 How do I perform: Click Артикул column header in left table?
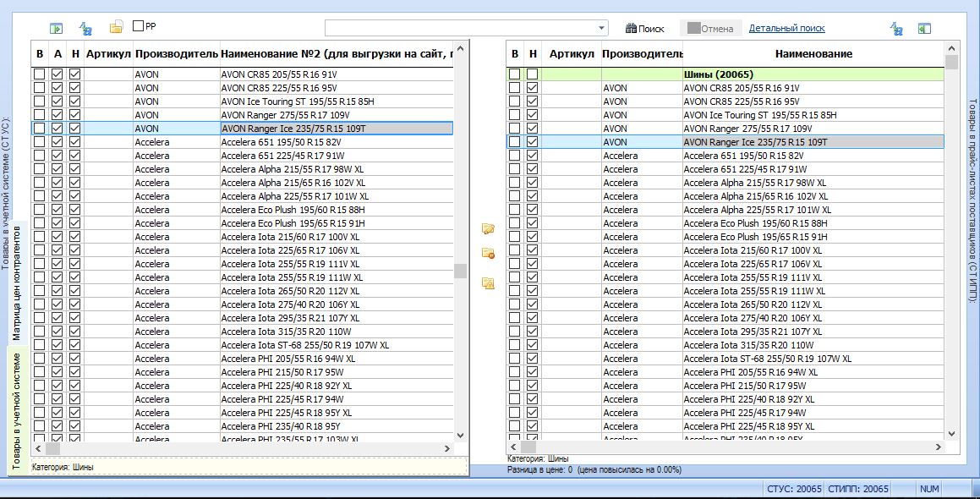coord(108,54)
